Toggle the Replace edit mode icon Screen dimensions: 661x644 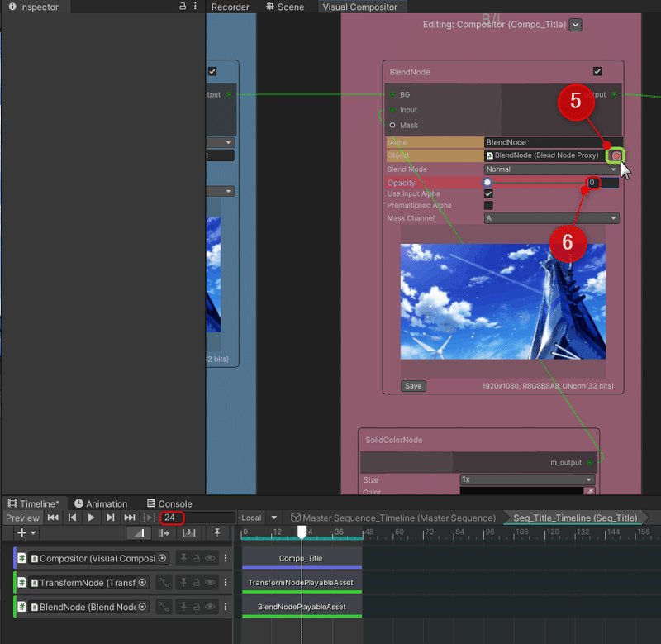click(x=188, y=533)
